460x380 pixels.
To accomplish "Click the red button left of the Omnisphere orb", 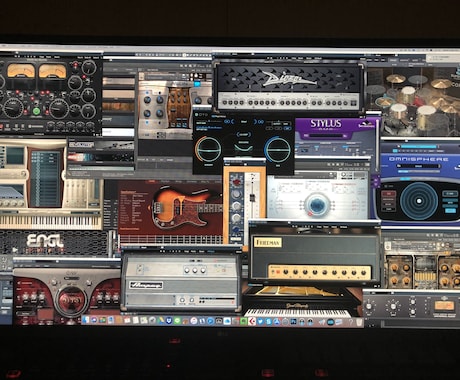I will tap(389, 194).
